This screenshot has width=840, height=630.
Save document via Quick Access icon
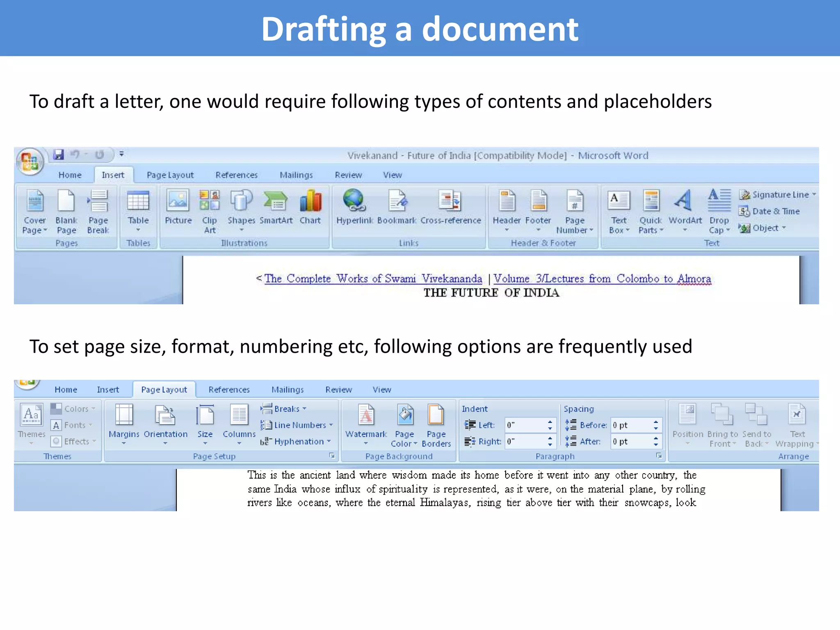(x=59, y=154)
